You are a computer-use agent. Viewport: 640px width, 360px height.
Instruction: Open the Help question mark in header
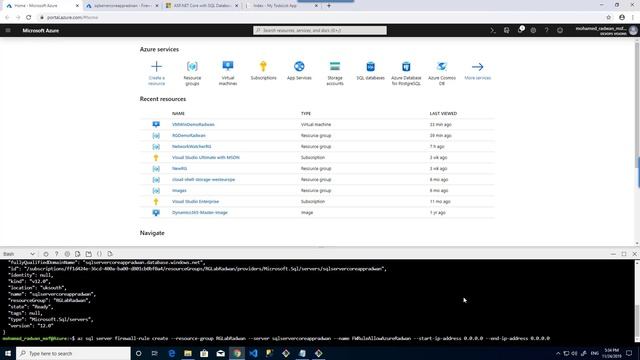547,30
